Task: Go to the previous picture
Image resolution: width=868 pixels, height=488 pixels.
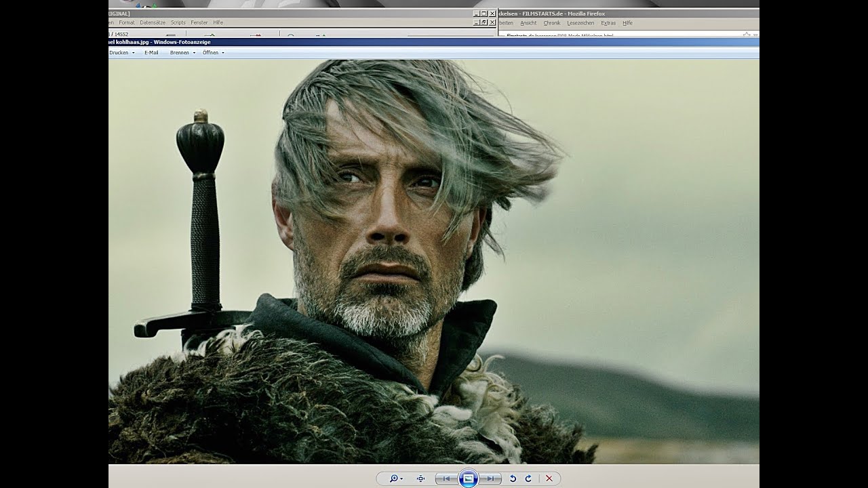Action: 446,479
